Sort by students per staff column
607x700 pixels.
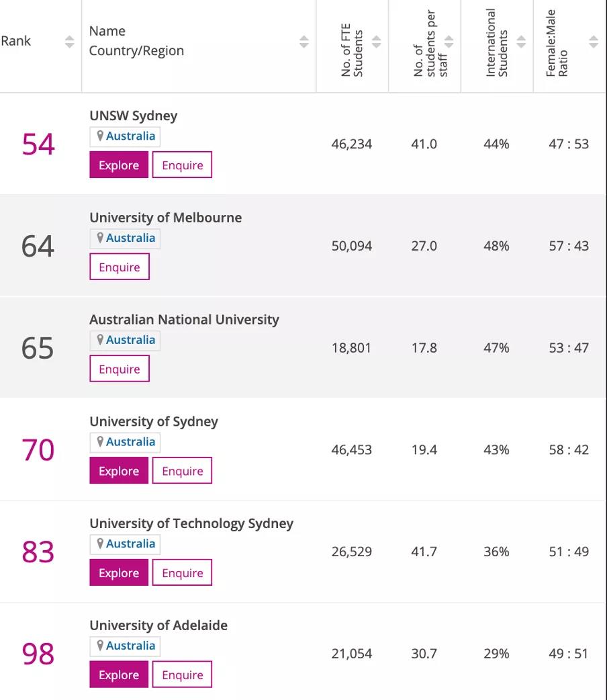click(x=449, y=42)
